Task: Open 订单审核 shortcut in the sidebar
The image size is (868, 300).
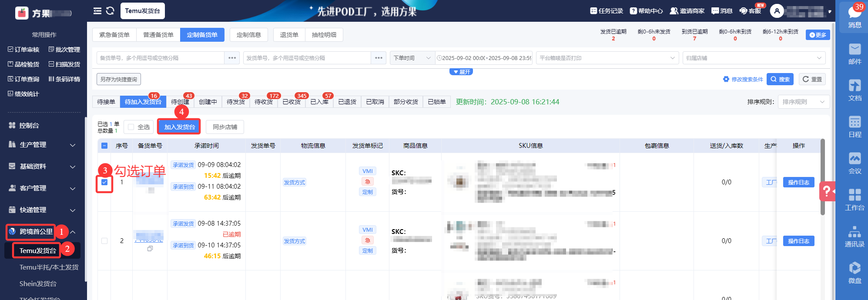Action: click(23, 50)
